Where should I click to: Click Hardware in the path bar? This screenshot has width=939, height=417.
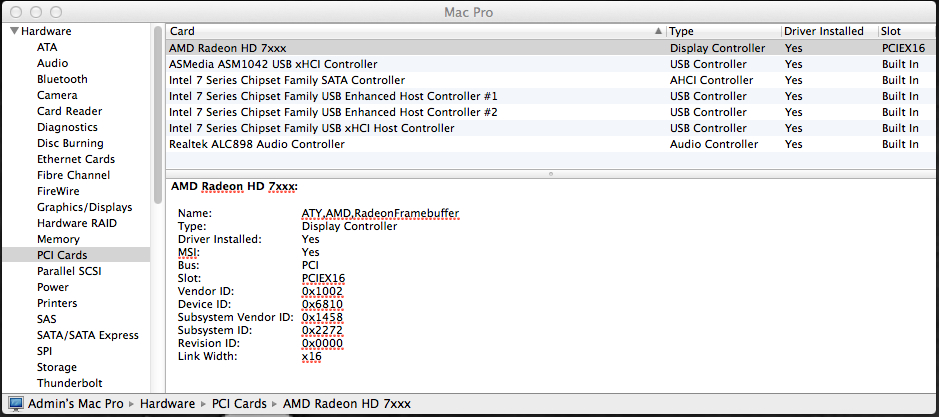point(167,404)
